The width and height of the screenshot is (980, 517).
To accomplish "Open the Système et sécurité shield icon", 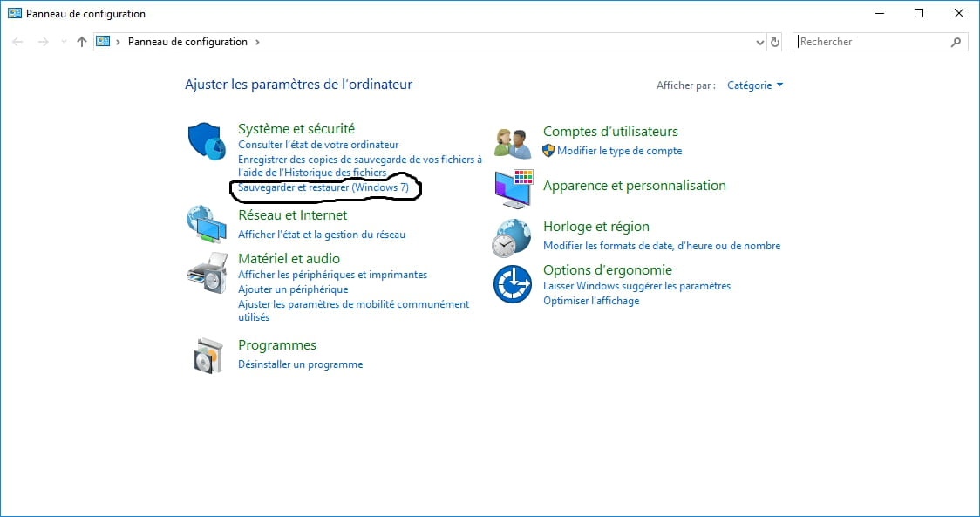I will pos(207,141).
